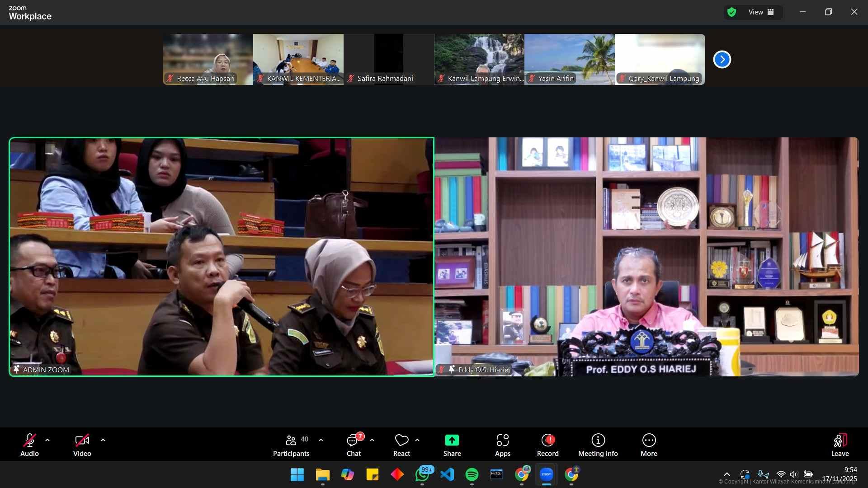Expand audio options chevron
Viewport: 868px width, 488px height.
coord(47,440)
